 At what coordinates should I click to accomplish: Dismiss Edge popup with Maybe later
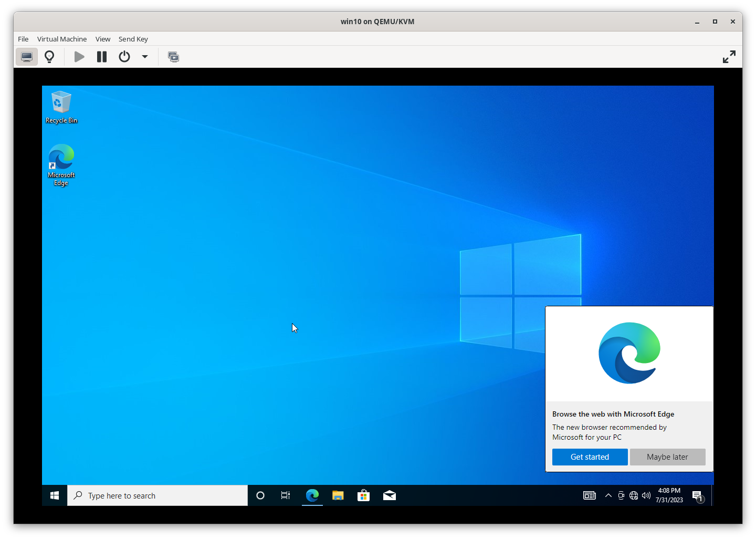[x=667, y=457]
